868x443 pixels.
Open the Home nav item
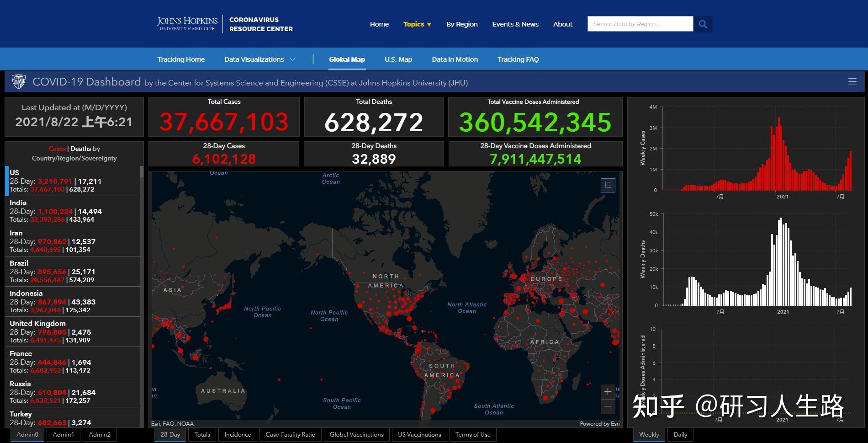click(379, 24)
